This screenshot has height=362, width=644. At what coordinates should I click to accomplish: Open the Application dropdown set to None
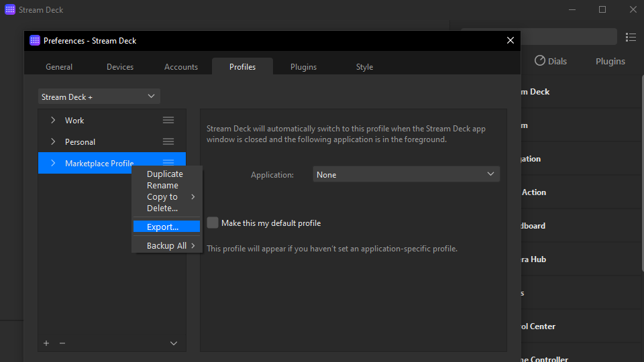[x=406, y=174]
